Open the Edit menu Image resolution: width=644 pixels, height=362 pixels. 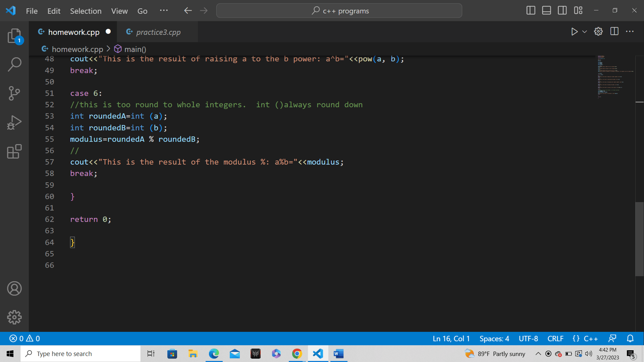tap(54, 11)
